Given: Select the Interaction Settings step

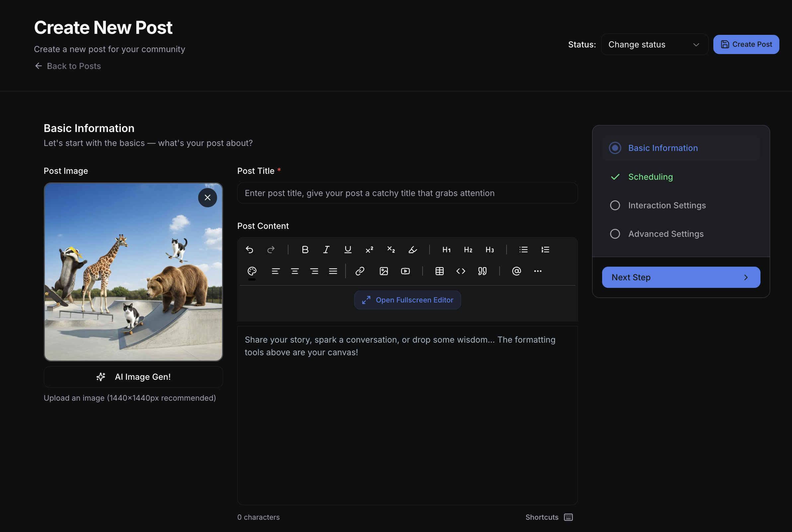Looking at the screenshot, I should coord(667,205).
